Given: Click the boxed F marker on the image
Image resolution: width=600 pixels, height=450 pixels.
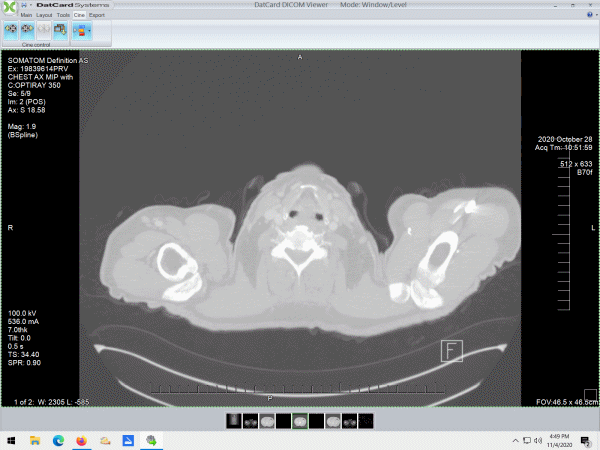Looking at the screenshot, I should (452, 350).
